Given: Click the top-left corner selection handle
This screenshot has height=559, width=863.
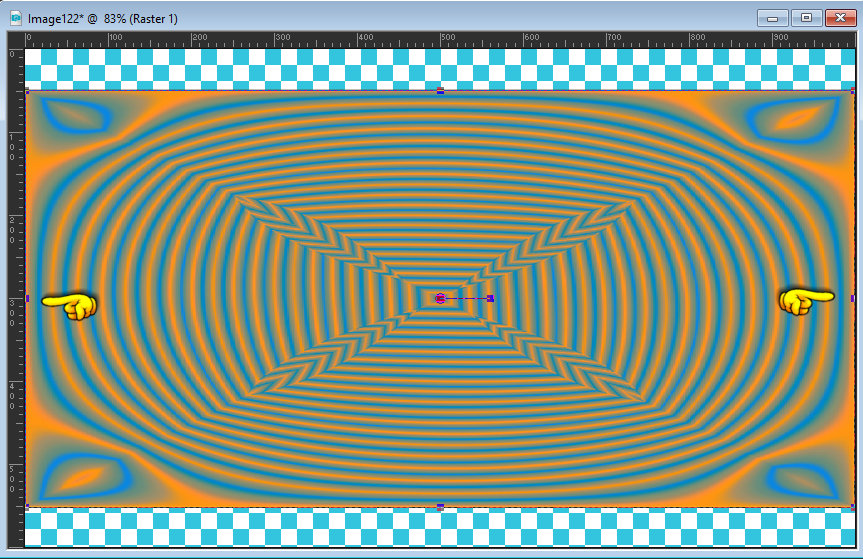Looking at the screenshot, I should pos(27,91).
